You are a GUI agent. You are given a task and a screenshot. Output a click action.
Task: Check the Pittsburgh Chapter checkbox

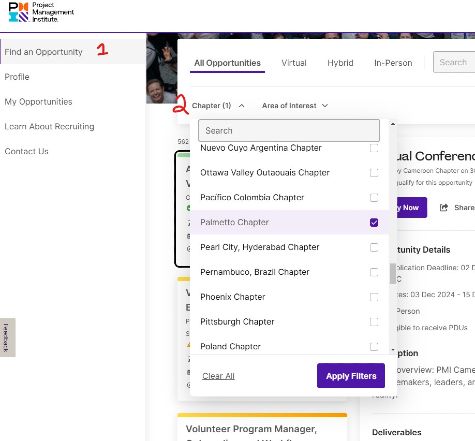(374, 322)
